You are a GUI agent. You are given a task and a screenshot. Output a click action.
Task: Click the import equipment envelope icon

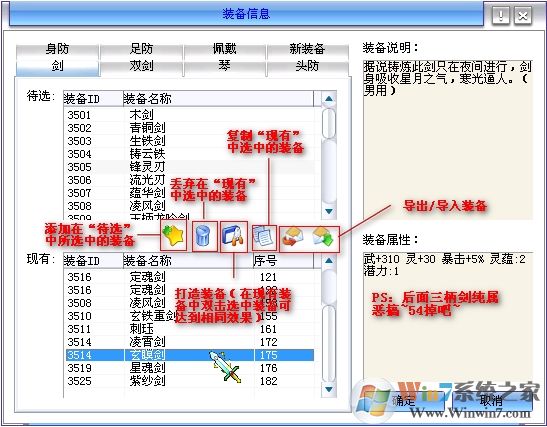pos(323,238)
